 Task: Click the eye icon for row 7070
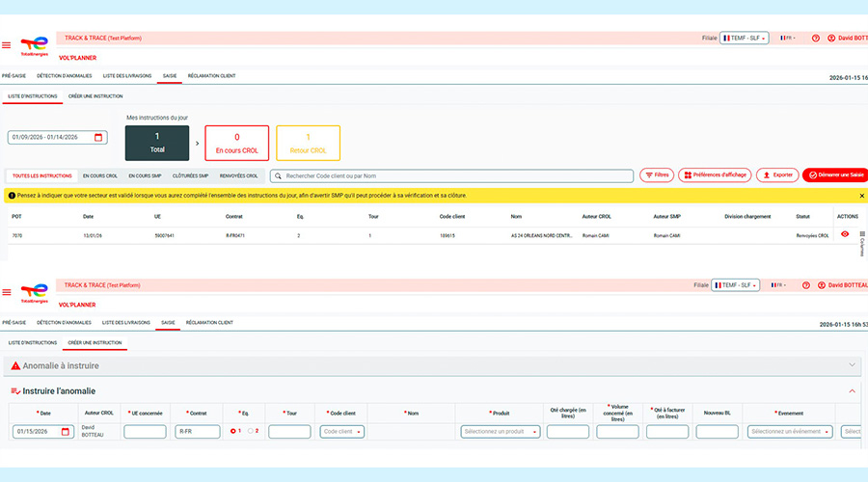click(x=845, y=234)
